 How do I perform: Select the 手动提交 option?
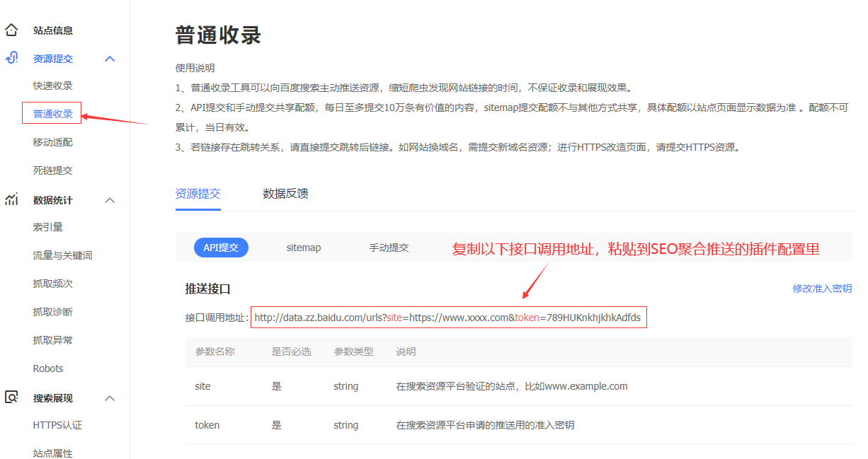pyautogui.click(x=389, y=248)
